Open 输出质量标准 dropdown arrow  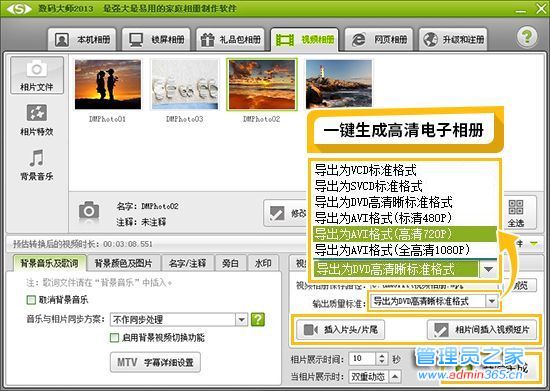pyautogui.click(x=492, y=301)
